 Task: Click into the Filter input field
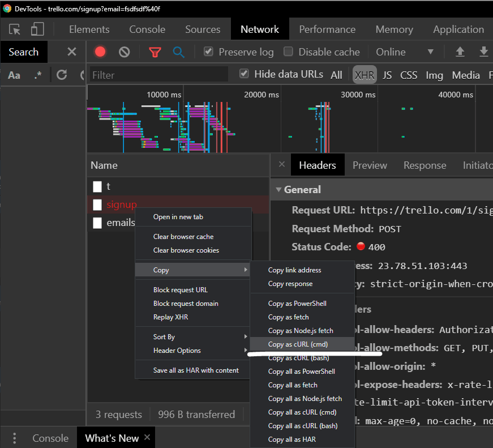coord(159,75)
